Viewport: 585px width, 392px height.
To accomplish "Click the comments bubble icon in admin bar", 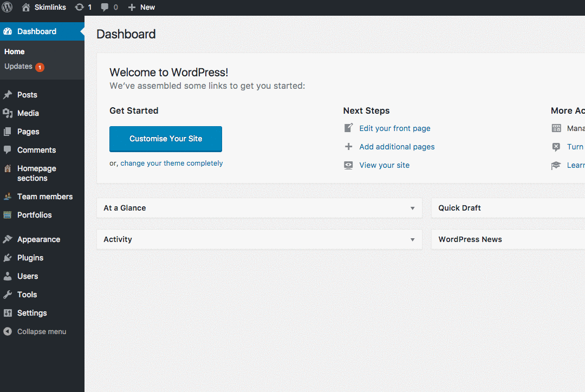I will (105, 7).
